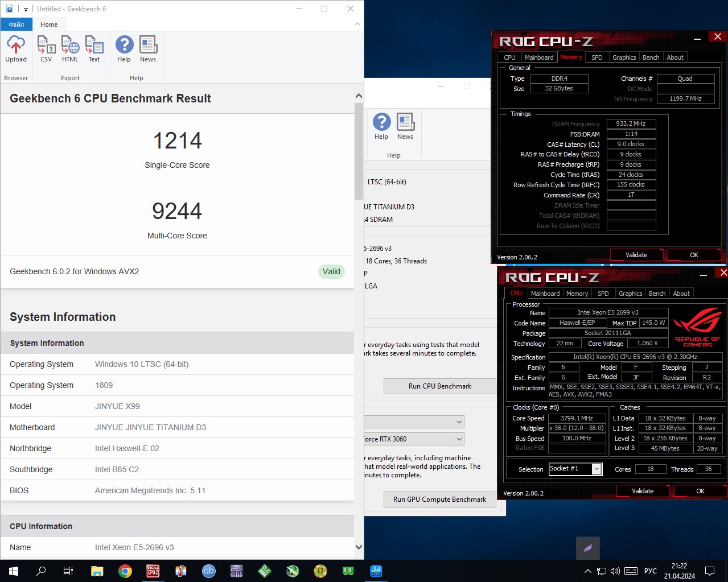Screen dimensions: 728x582
Task: Click the ROG Republic of Gamers logo
Action: tap(698, 327)
